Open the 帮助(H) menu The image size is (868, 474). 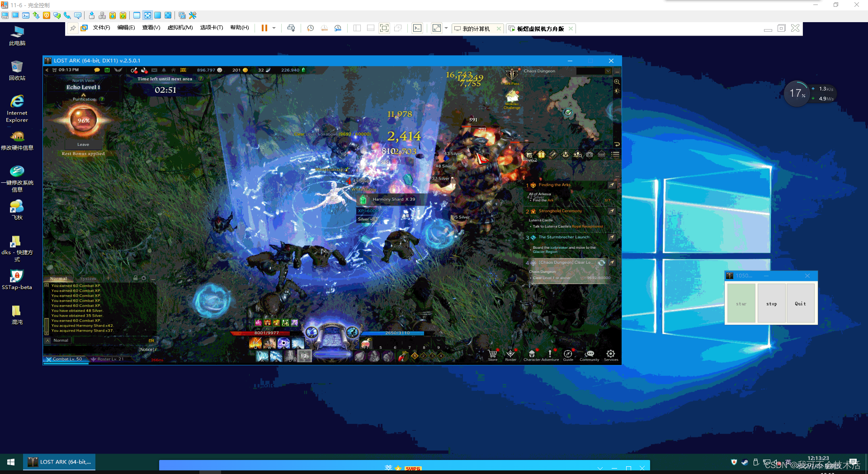pyautogui.click(x=239, y=28)
